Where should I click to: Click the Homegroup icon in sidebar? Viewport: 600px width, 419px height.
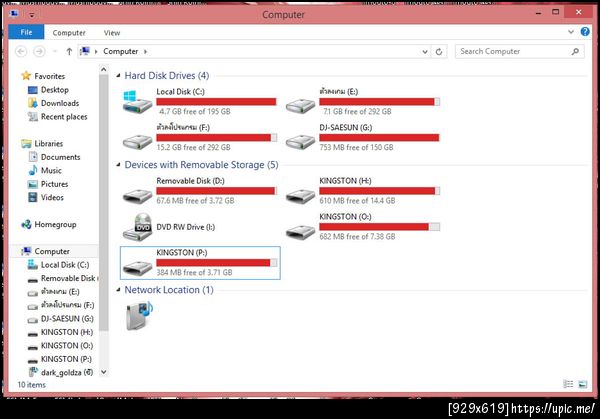pos(26,224)
